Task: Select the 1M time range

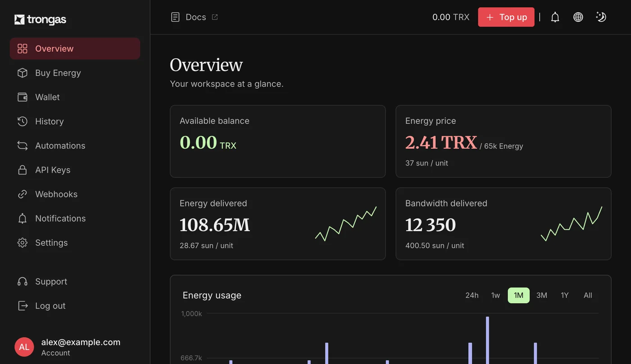Action: [x=519, y=296]
